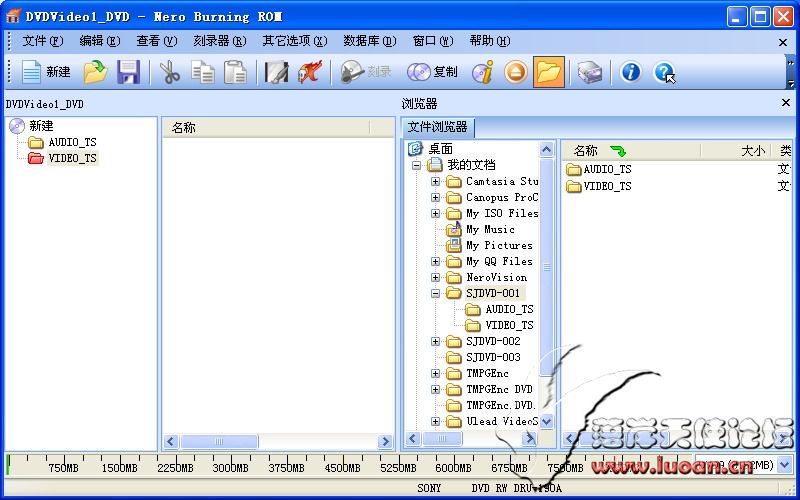Close the document via menu bar X
Viewport: 800px width, 500px height.
point(783,42)
